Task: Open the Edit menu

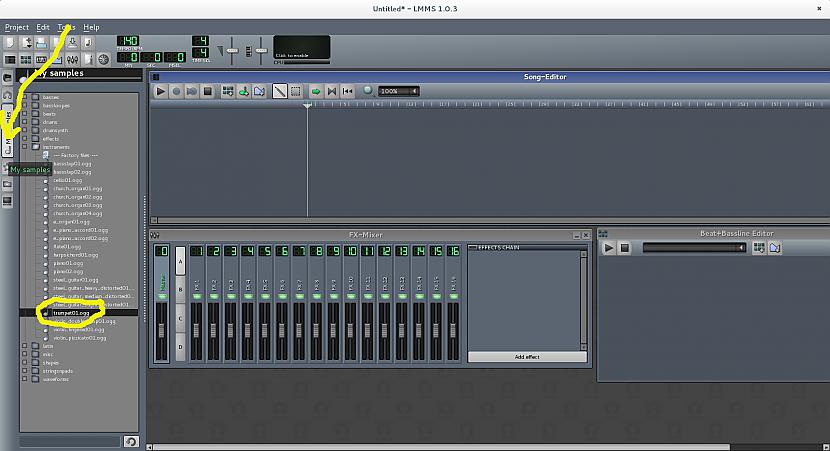Action: coord(43,27)
